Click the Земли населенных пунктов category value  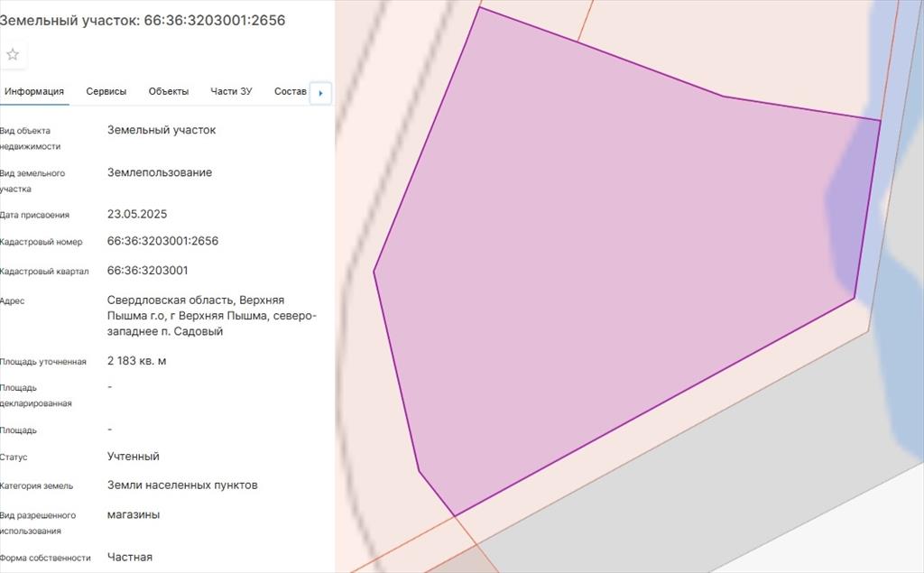point(182,485)
